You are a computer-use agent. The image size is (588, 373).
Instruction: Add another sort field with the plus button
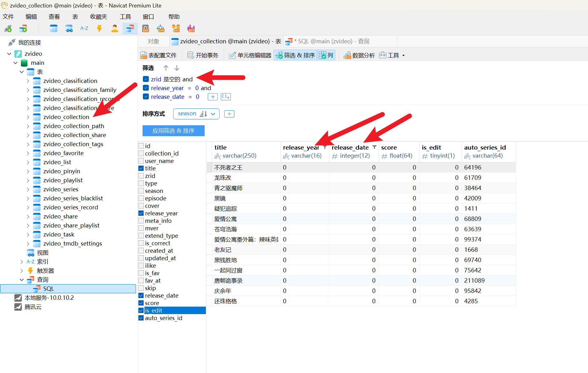pyautogui.click(x=229, y=114)
